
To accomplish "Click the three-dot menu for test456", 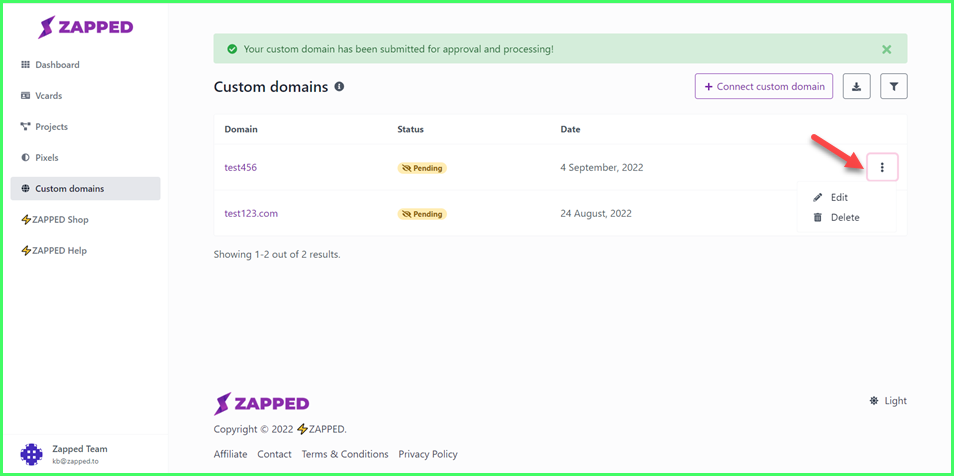I will point(882,167).
